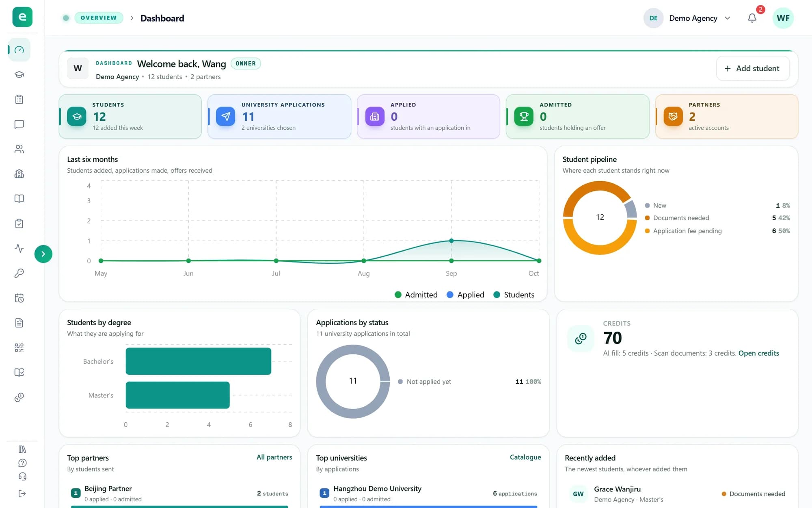Open the calendar clock sidebar icon
The image size is (812, 508).
click(x=19, y=298)
